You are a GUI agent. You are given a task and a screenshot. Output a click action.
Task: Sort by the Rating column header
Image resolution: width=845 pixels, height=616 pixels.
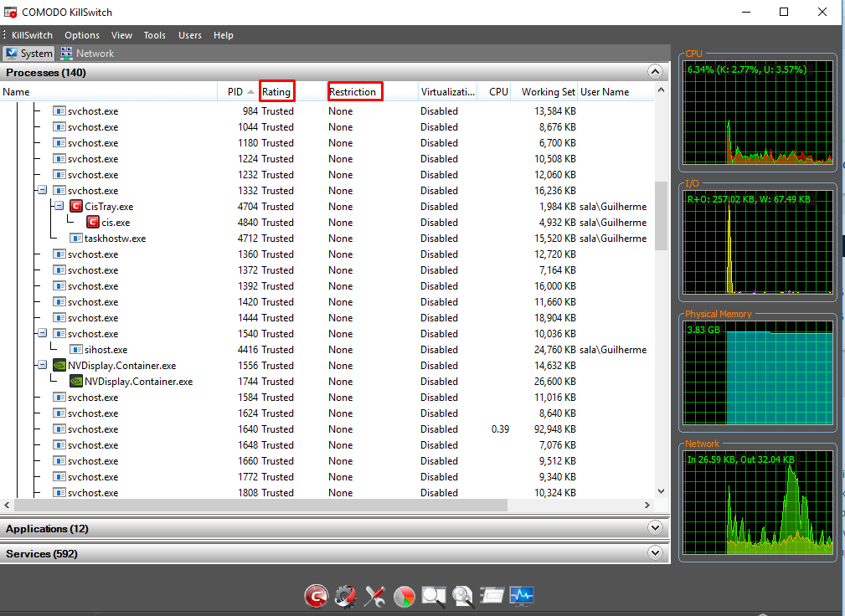(276, 92)
